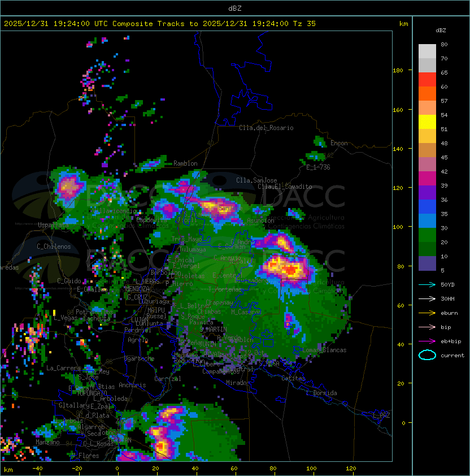This screenshot has width=470, height=476.
Task: Click the '140' tick on the vertical km axis
Action: click(x=398, y=149)
